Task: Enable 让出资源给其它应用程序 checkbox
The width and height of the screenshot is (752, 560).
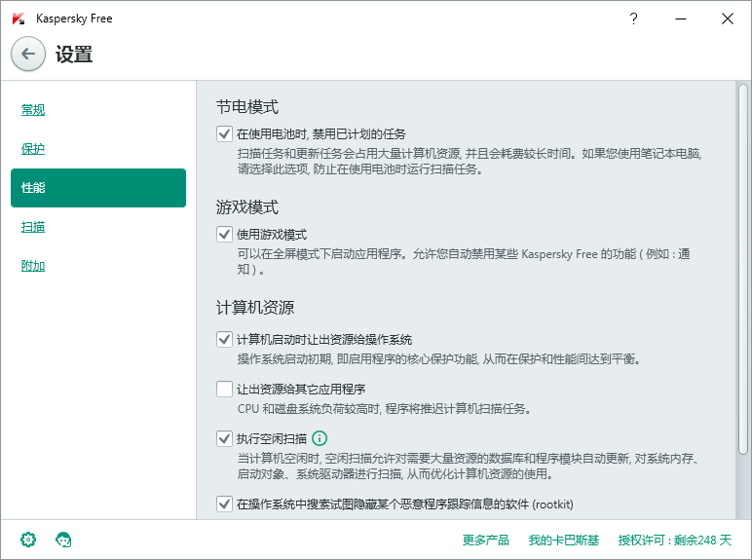Action: (x=224, y=389)
